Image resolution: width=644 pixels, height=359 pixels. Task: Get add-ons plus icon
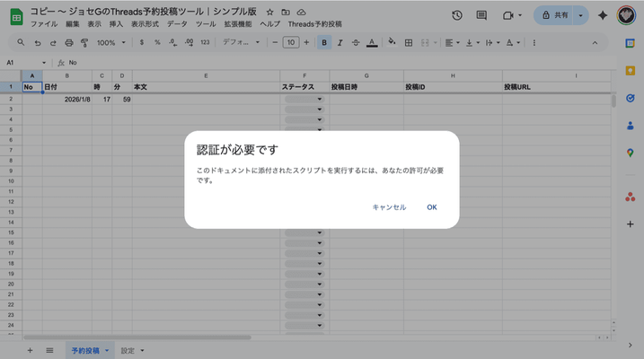630,224
